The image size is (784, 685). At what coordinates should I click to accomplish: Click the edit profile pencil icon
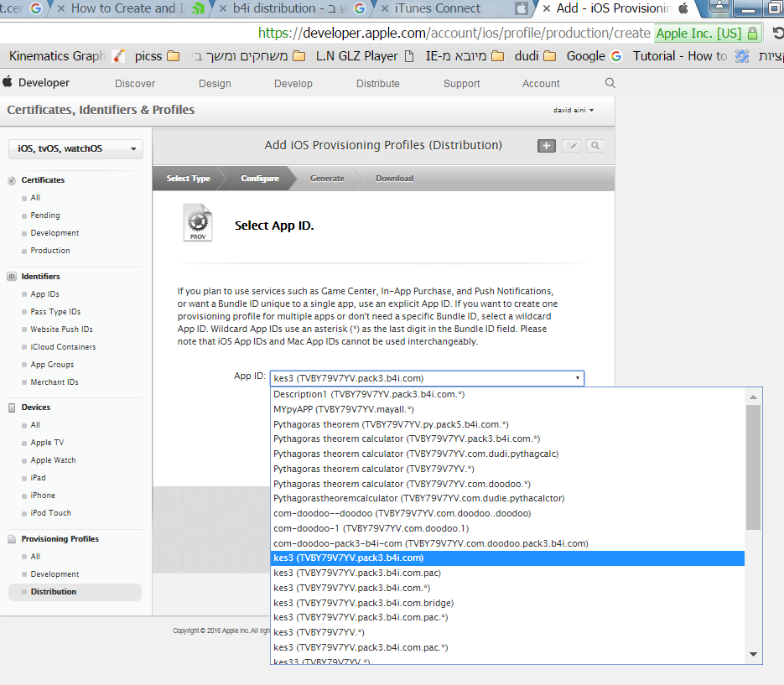pyautogui.click(x=571, y=146)
